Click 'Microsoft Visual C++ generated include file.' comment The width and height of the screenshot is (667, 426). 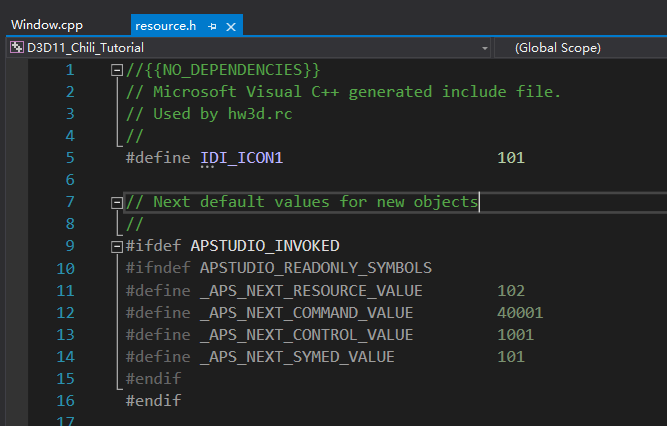(357, 92)
